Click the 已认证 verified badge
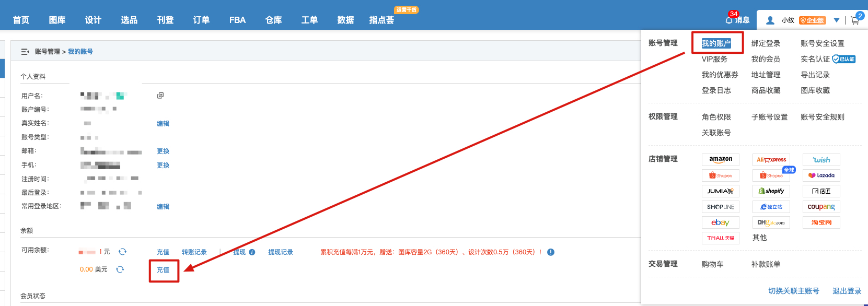Image resolution: width=868 pixels, height=306 pixels. [843, 59]
